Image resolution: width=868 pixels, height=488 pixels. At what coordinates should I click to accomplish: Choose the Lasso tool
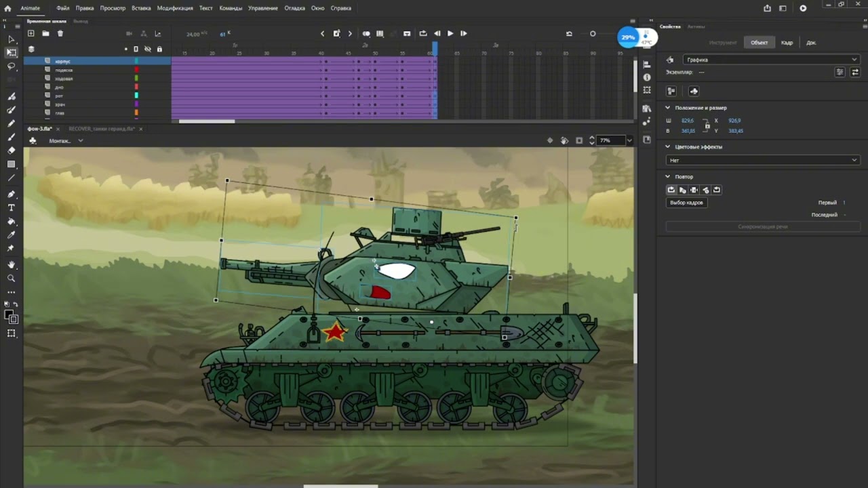(x=12, y=66)
